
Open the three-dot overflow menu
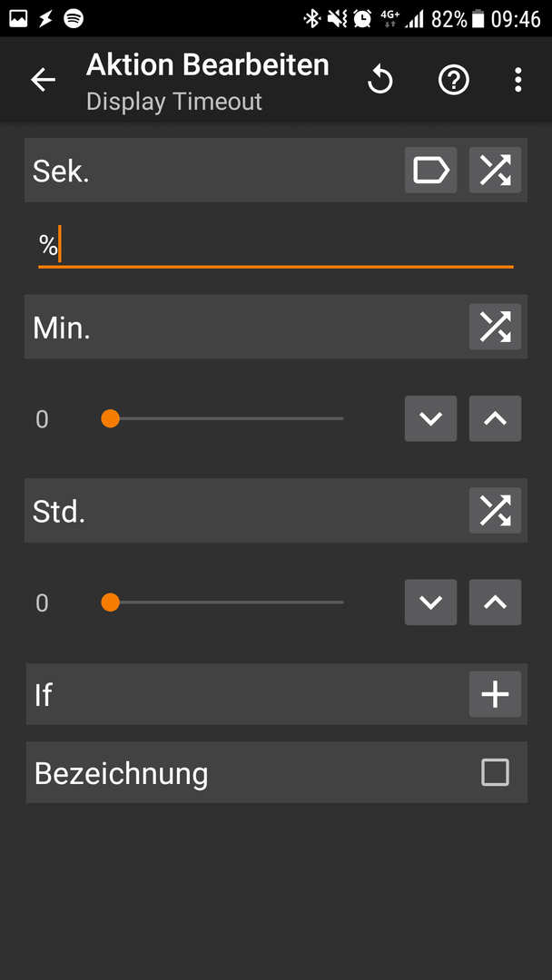[517, 80]
